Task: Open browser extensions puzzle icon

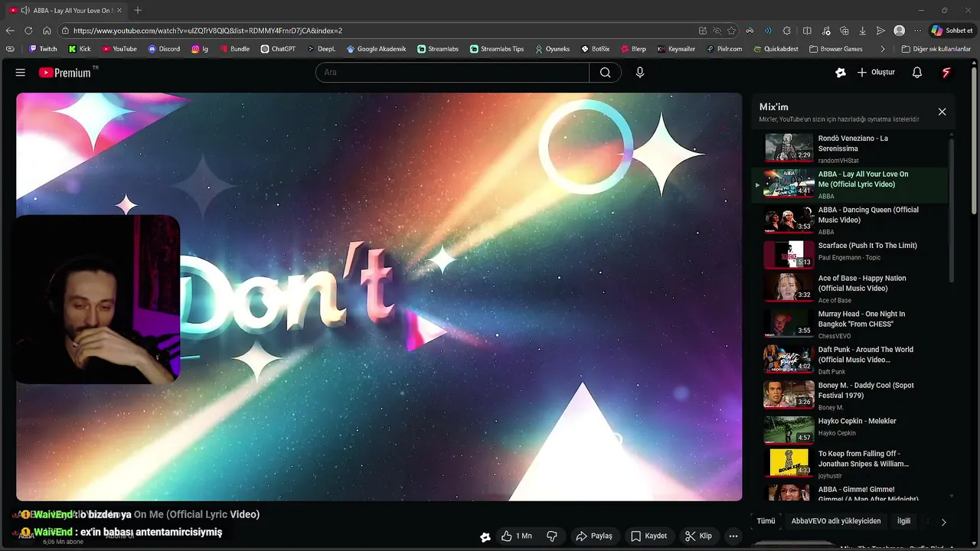Action: [x=787, y=31]
